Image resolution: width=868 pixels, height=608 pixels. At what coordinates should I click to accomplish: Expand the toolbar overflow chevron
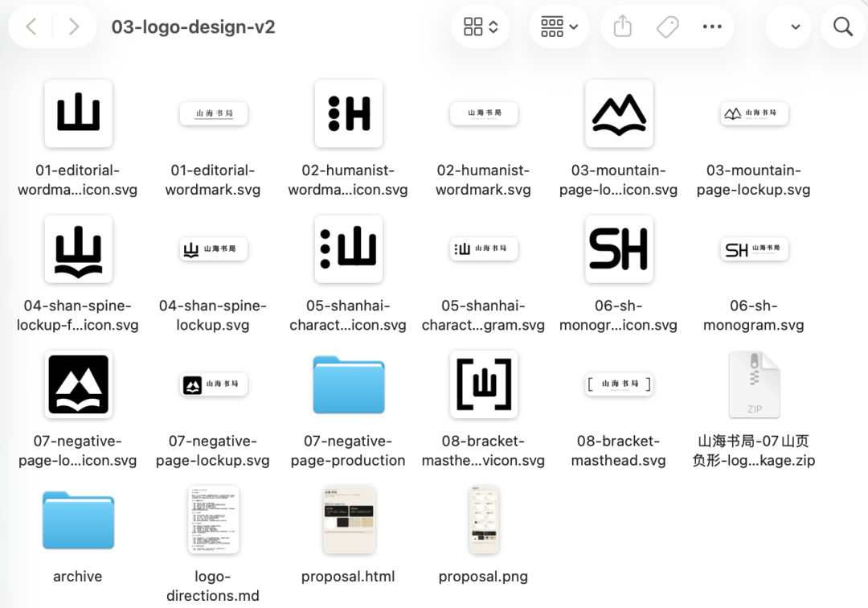796,27
